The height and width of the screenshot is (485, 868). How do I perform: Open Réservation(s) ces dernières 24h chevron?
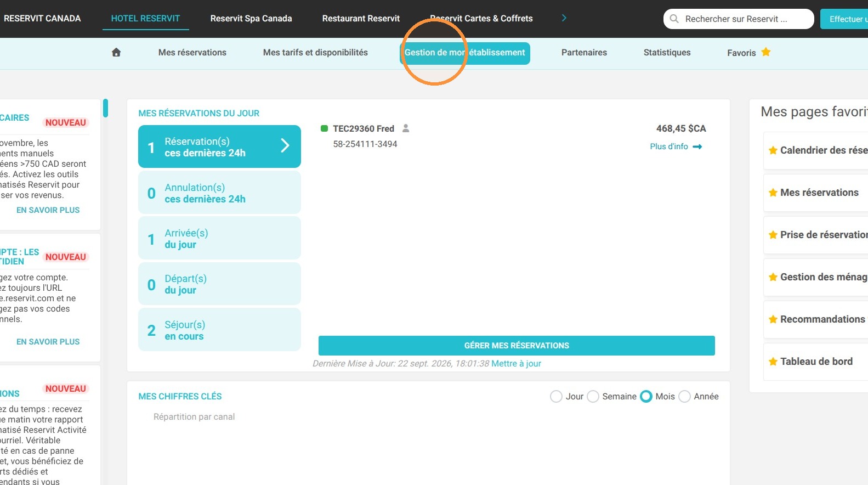285,145
